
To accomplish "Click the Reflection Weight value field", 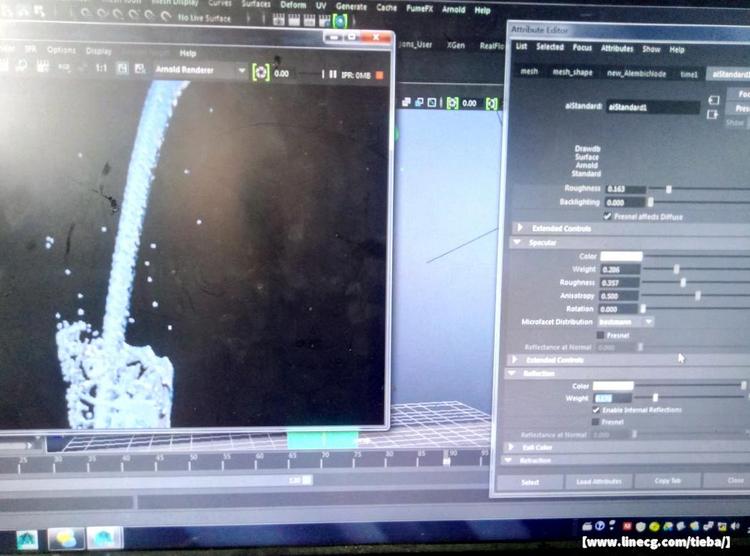I will pyautogui.click(x=612, y=398).
